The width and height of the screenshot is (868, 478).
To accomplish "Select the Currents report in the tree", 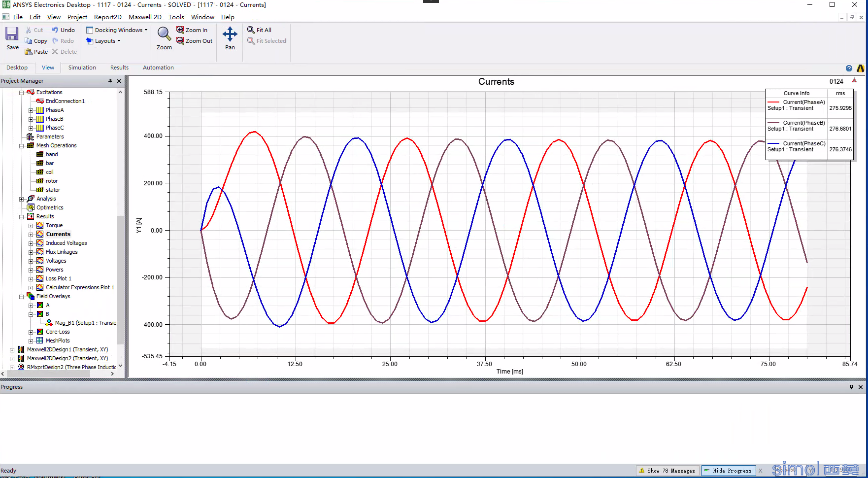I will [58, 234].
